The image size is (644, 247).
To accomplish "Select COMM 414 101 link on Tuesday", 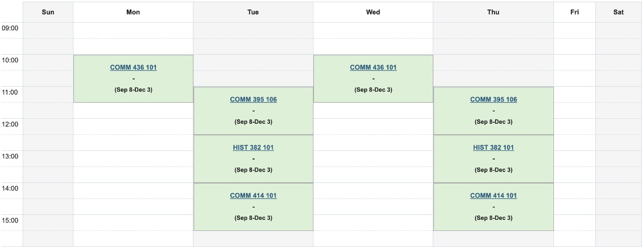I will (x=253, y=196).
